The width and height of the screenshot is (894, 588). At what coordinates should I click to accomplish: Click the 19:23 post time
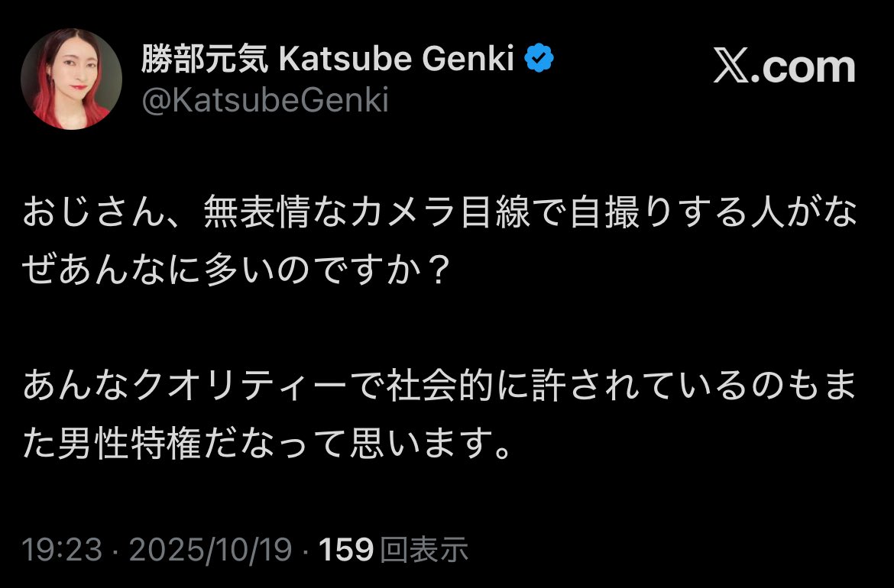[62, 549]
